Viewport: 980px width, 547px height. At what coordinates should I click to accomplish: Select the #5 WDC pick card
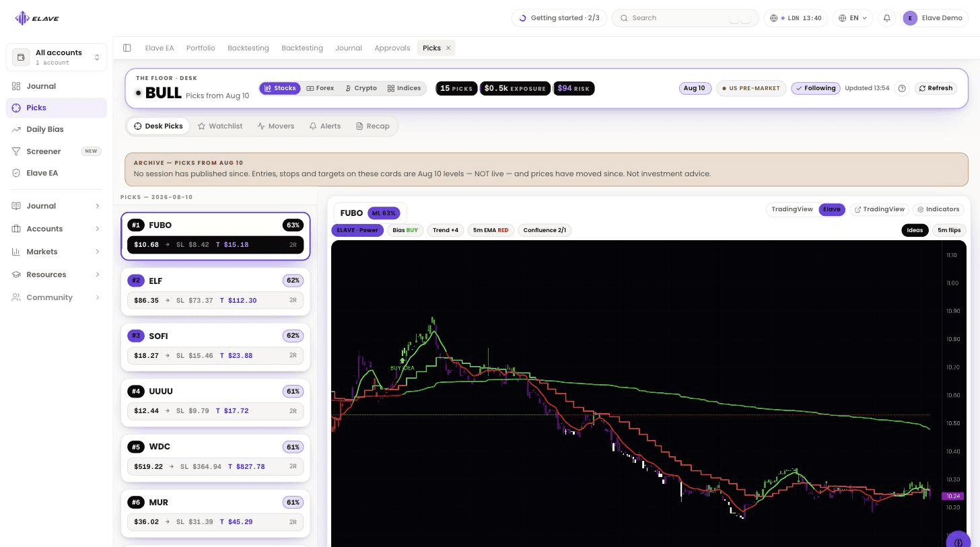pos(215,458)
